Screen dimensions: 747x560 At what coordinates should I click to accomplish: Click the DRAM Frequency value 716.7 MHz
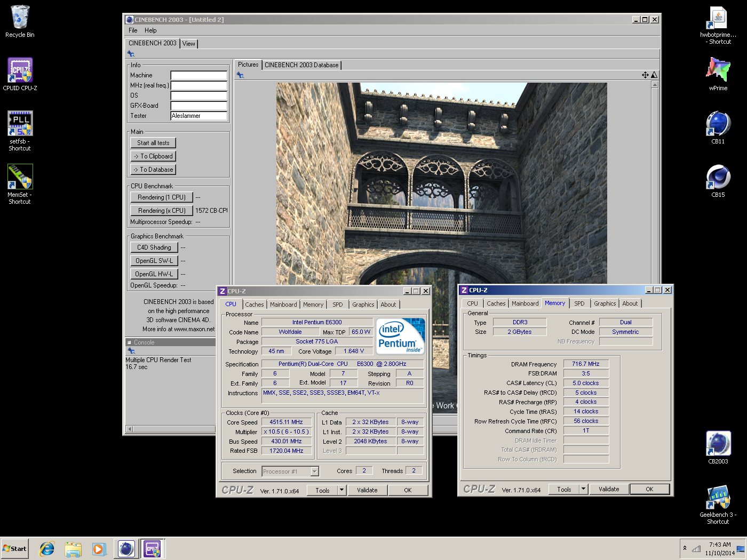586,364
